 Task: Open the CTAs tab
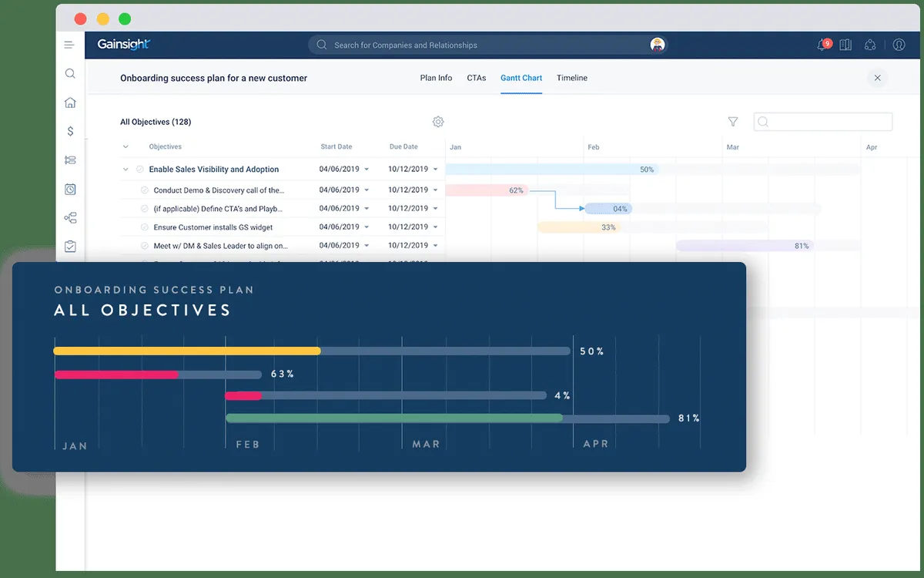[477, 78]
